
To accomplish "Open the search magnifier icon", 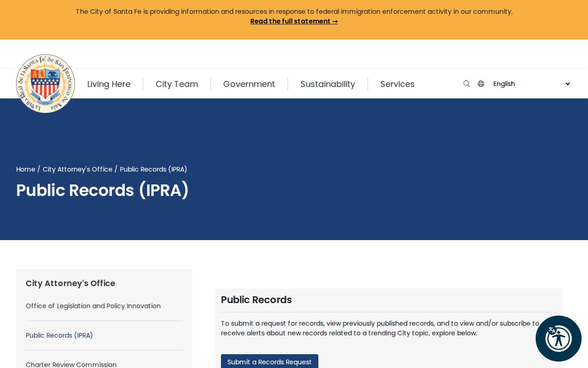I will click(x=467, y=84).
